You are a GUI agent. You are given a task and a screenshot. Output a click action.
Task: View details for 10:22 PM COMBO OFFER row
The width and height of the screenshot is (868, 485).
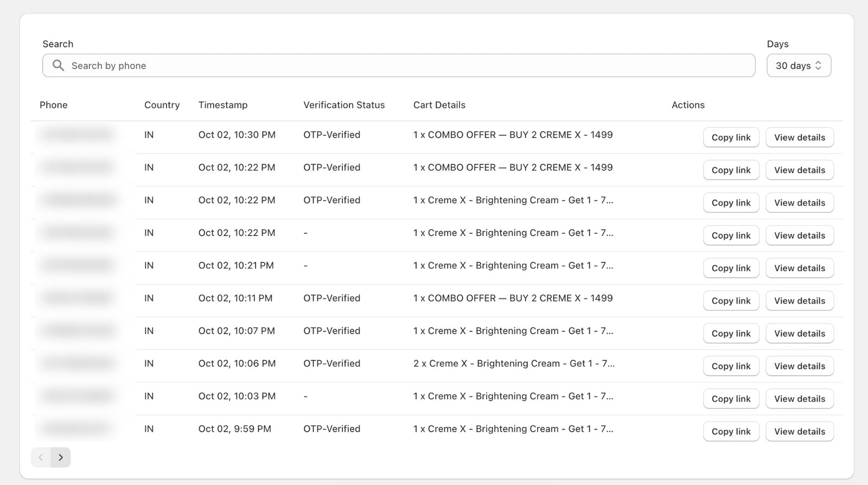[x=800, y=170]
